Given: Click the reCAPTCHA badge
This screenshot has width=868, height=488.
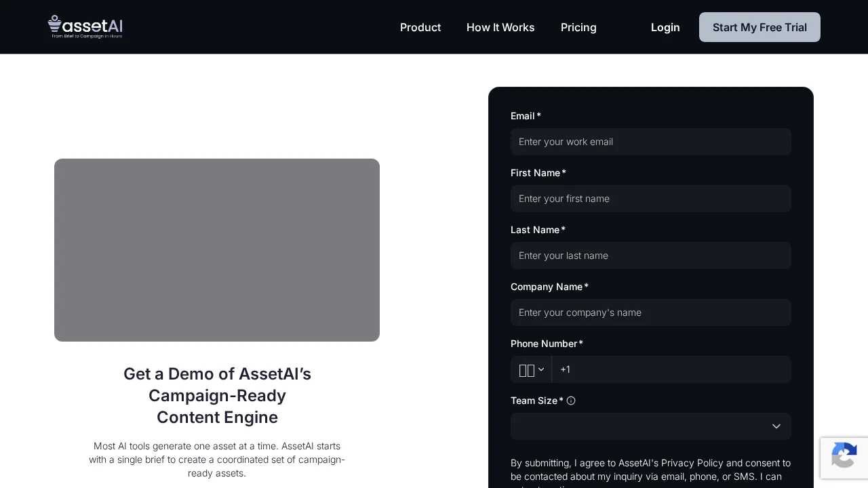Looking at the screenshot, I should [844, 458].
